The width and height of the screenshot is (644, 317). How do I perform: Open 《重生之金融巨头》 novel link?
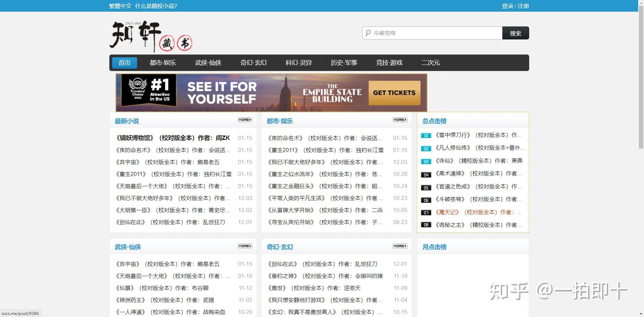pyautogui.click(x=325, y=186)
